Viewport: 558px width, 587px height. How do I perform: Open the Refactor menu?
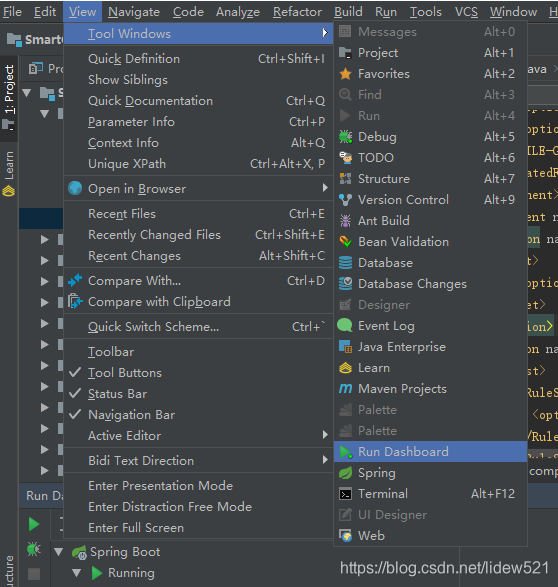297,12
